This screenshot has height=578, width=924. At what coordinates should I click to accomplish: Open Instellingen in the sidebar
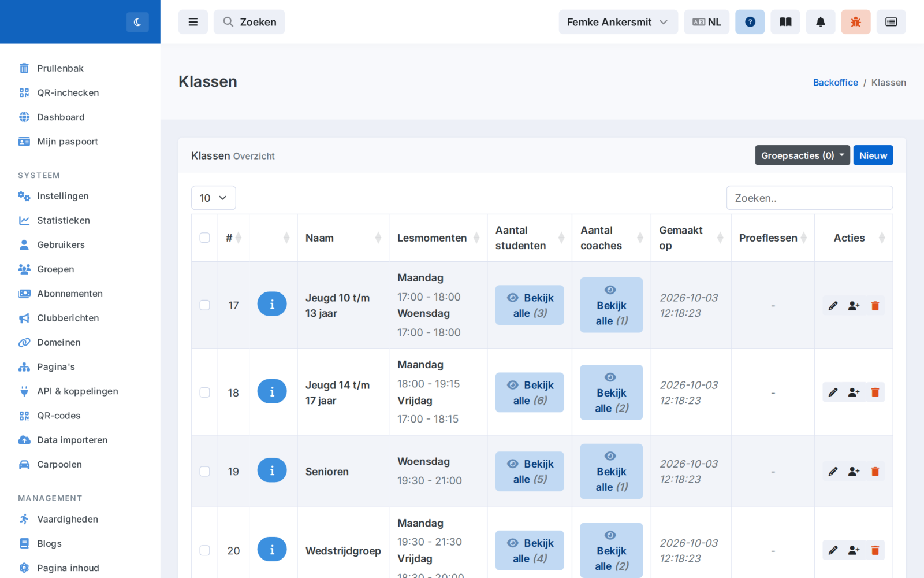point(63,196)
